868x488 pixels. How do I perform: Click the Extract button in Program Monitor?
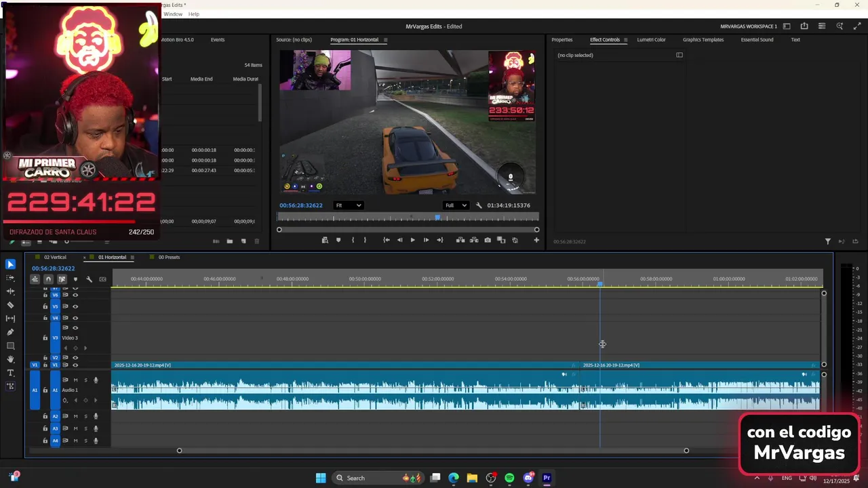click(x=474, y=240)
